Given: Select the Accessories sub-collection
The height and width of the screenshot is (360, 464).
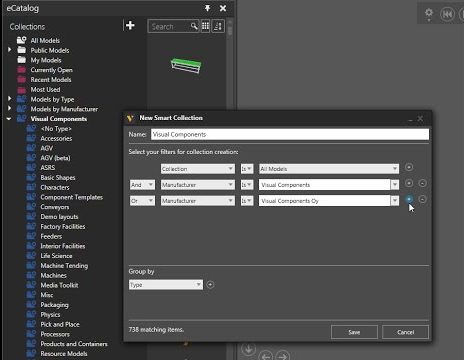Looking at the screenshot, I should 56,138.
